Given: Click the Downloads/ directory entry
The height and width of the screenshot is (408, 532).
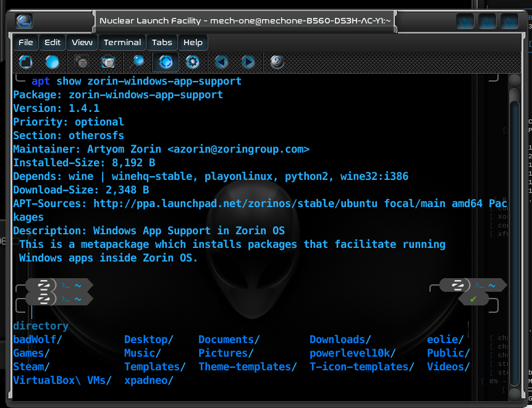Looking at the screenshot, I should (340, 339).
